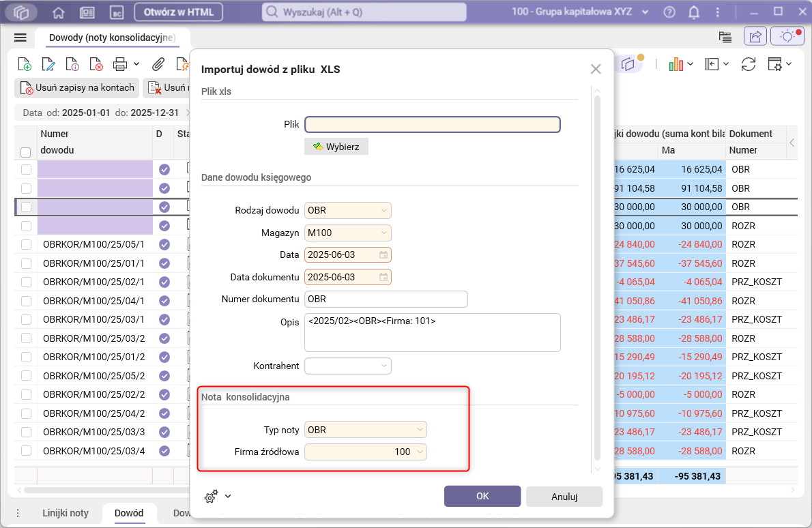Image resolution: width=812 pixels, height=528 pixels.
Task: Check the row OBRKOR/M100/25/03/1 checkbox
Action: point(26,319)
